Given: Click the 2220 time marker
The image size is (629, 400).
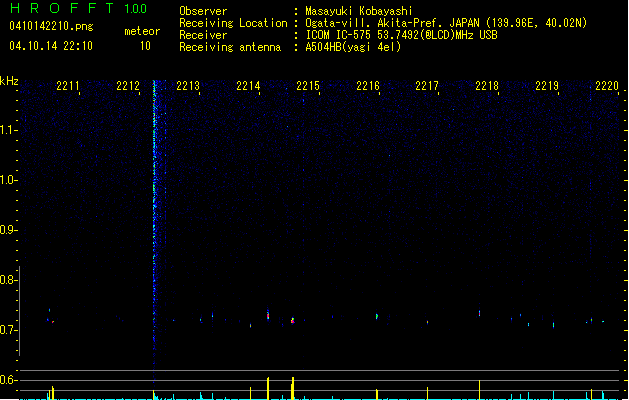Looking at the screenshot, I should point(607,86).
